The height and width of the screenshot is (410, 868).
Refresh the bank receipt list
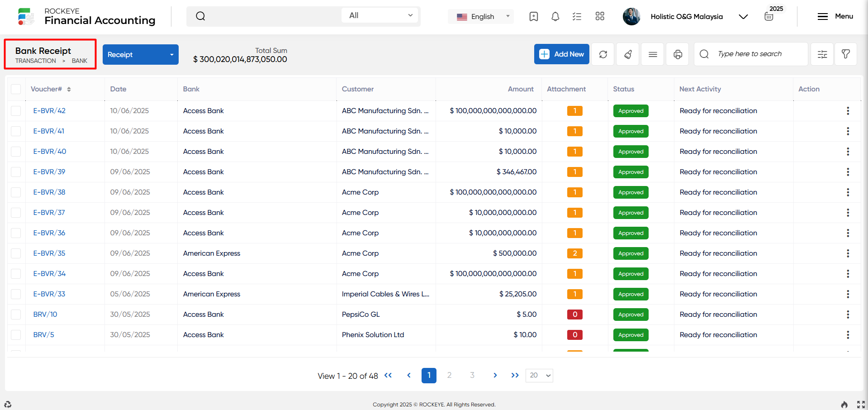click(603, 54)
